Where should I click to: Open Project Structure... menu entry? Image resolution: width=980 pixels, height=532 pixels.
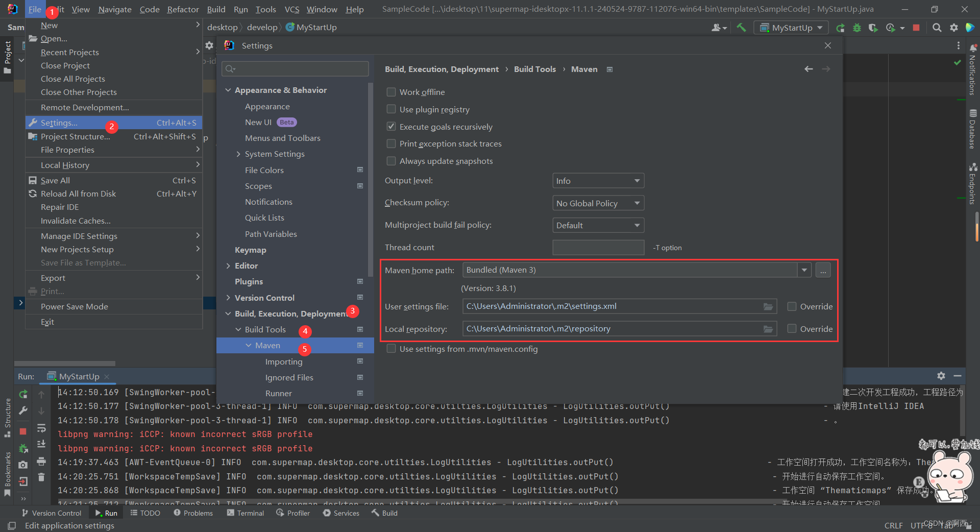[x=114, y=136]
